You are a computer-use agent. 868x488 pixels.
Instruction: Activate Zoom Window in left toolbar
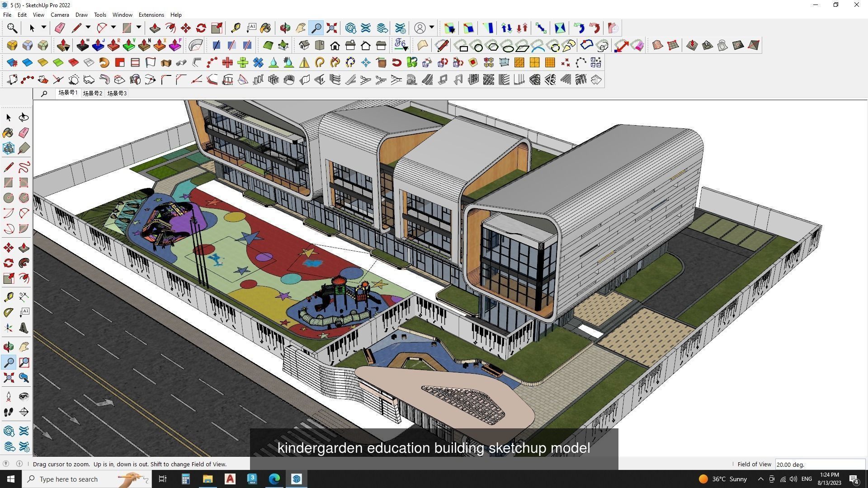[24, 362]
